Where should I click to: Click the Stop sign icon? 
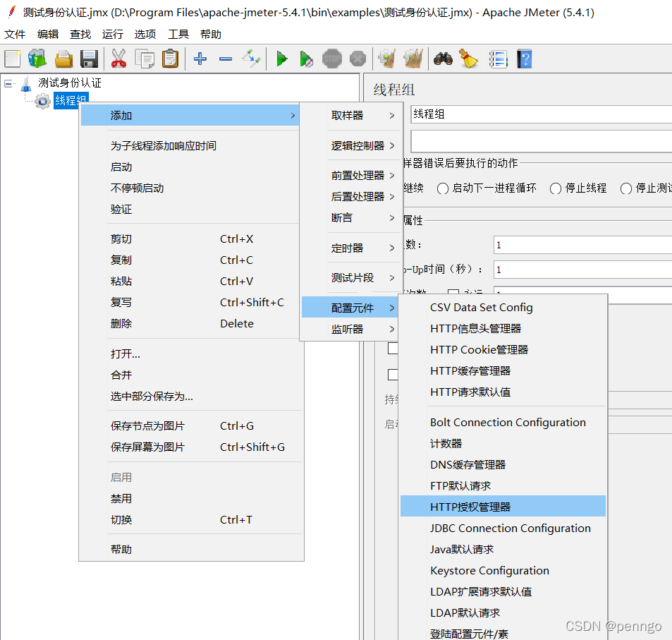point(332,59)
